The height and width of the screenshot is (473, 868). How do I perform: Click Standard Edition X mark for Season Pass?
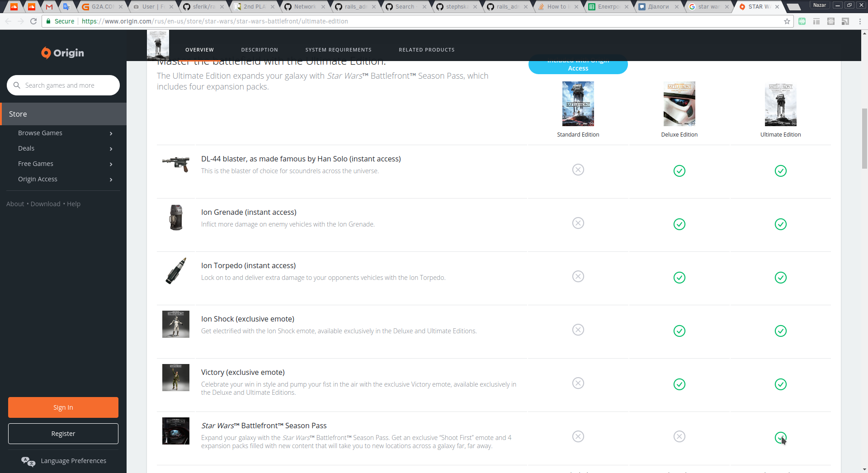pos(578,436)
